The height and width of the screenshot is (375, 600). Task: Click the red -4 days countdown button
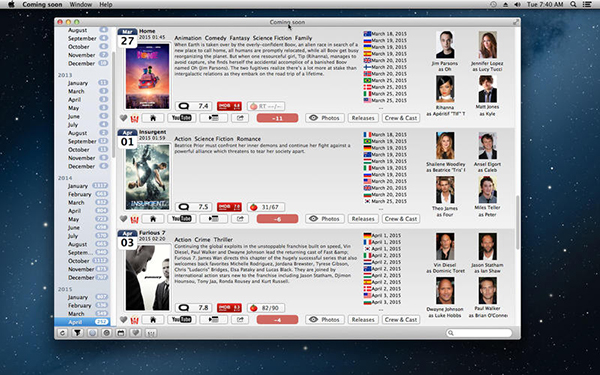(277, 320)
